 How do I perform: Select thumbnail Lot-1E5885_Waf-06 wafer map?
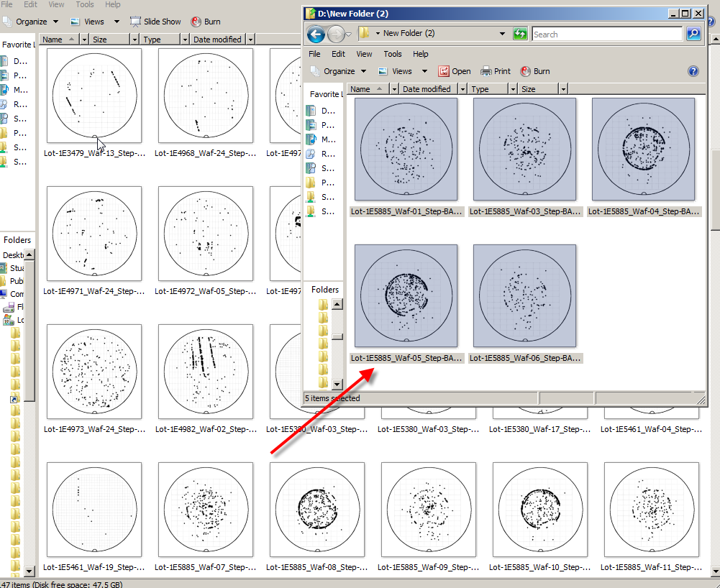tap(524, 296)
